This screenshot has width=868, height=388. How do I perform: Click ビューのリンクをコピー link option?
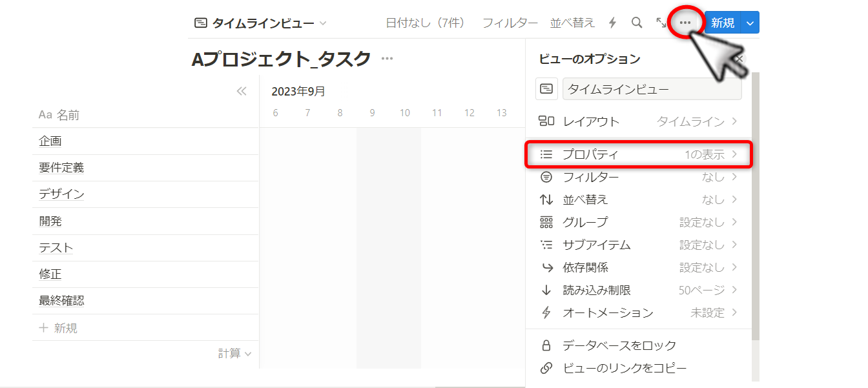[x=624, y=368]
